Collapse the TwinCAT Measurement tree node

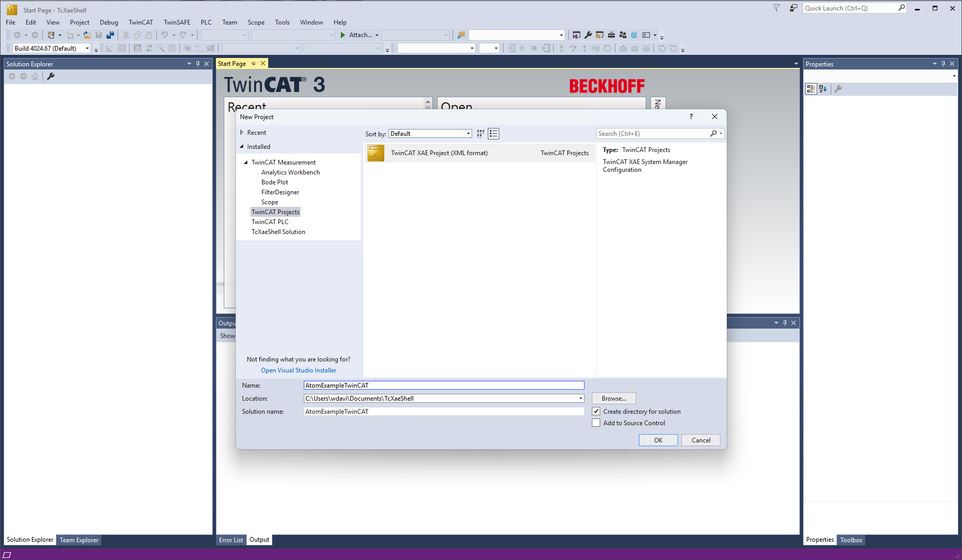[246, 162]
